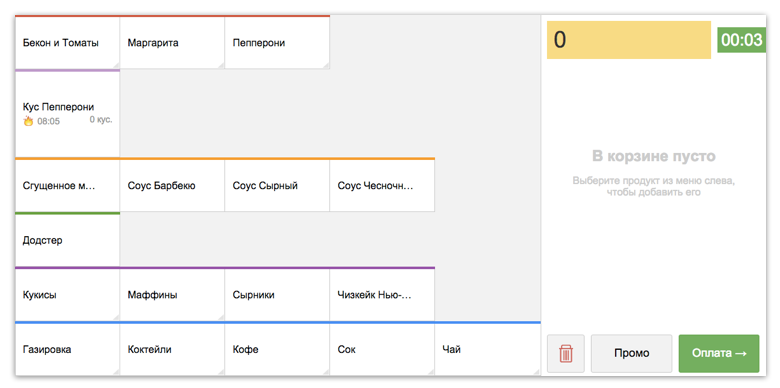This screenshot has width=780, height=388.
Task: Pick the Сырники dessert tile
Action: [x=277, y=295]
